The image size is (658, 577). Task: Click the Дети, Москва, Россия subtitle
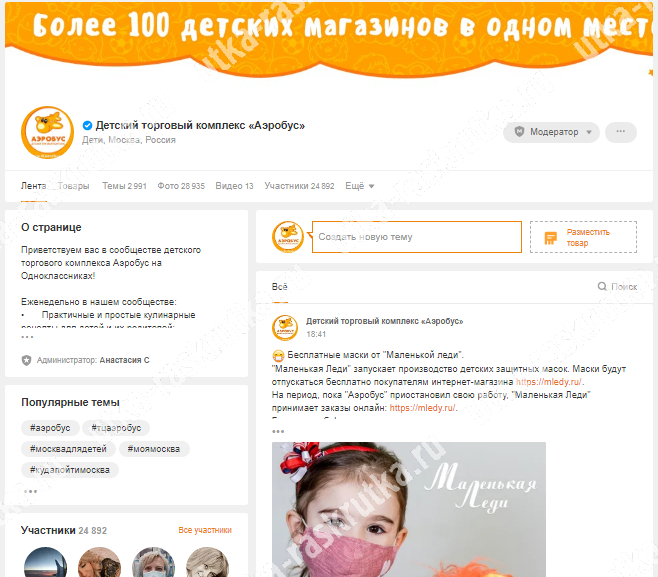[129, 140]
